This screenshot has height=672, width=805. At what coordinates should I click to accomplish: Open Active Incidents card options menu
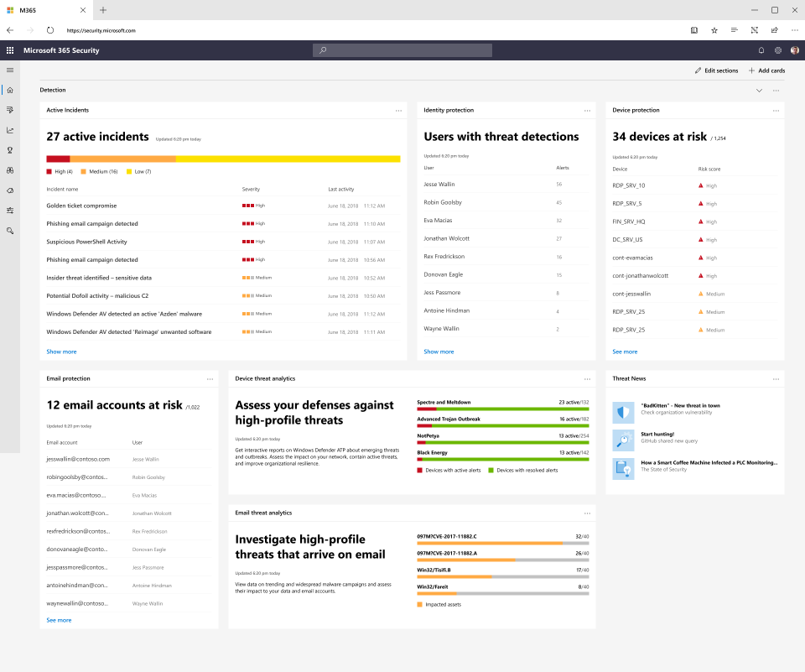399,111
